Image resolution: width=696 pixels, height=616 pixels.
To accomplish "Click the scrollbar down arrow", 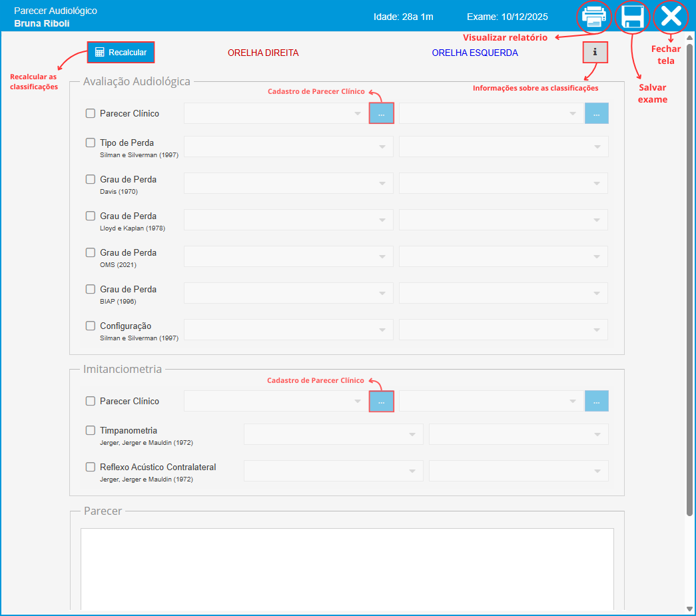I will pyautogui.click(x=689, y=609).
